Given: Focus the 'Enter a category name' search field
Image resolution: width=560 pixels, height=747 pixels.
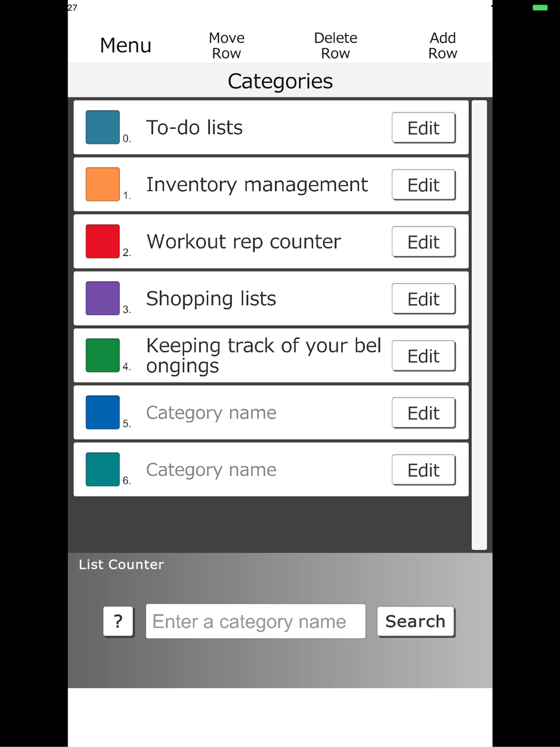Looking at the screenshot, I should [255, 622].
